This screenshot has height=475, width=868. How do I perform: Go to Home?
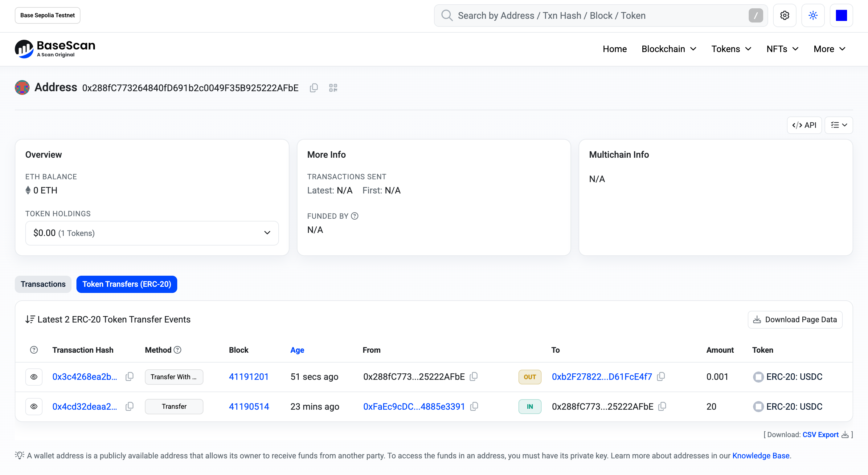(615, 49)
